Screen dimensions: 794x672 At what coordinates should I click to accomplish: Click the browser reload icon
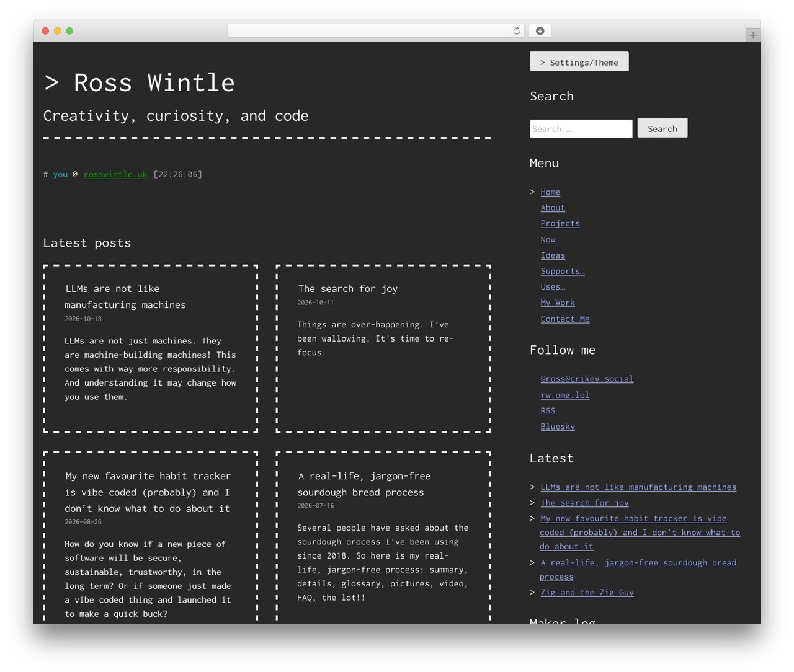click(x=516, y=31)
